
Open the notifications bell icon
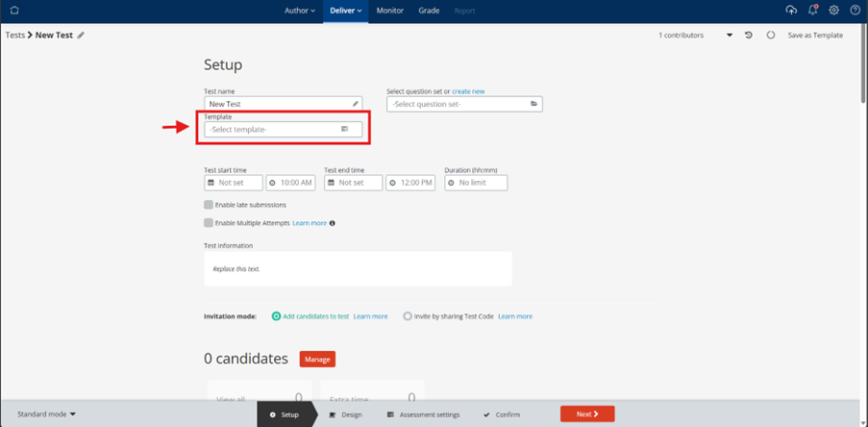812,10
